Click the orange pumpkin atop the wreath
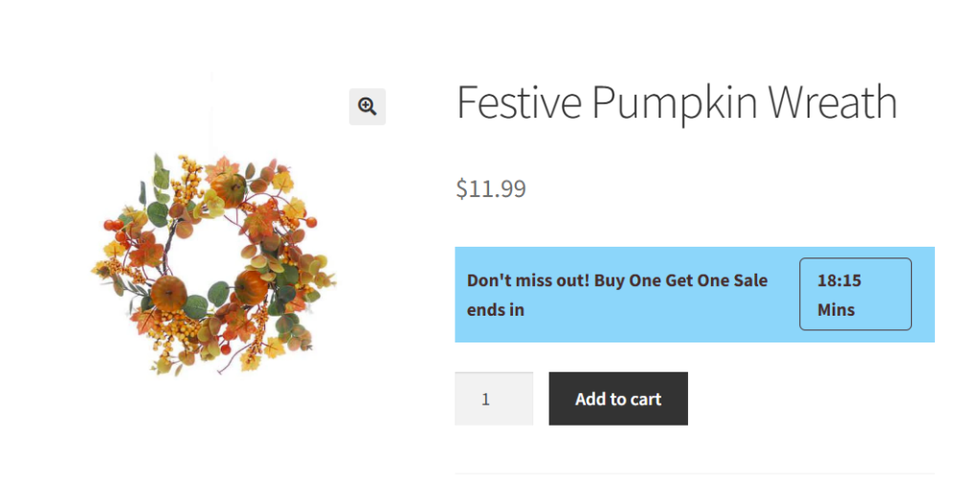980x487 pixels. [x=229, y=188]
